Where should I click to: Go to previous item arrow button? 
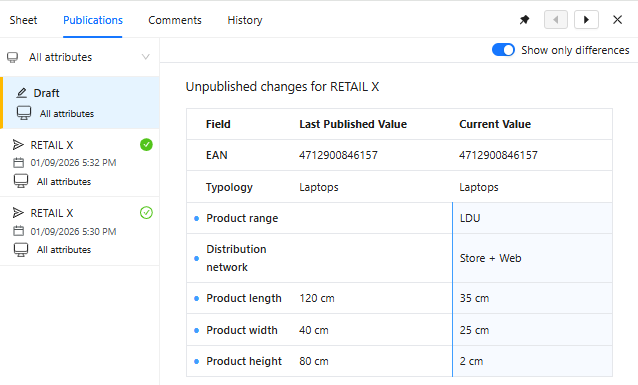[556, 20]
